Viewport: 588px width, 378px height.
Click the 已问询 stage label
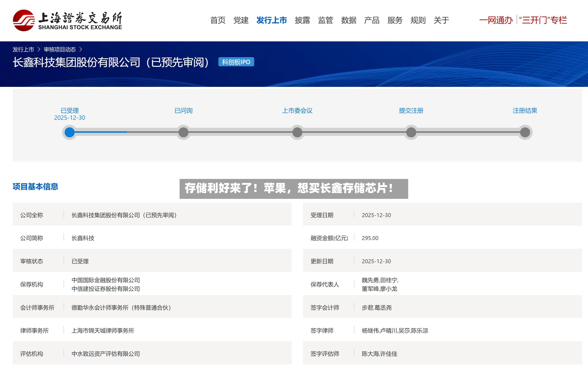(183, 111)
